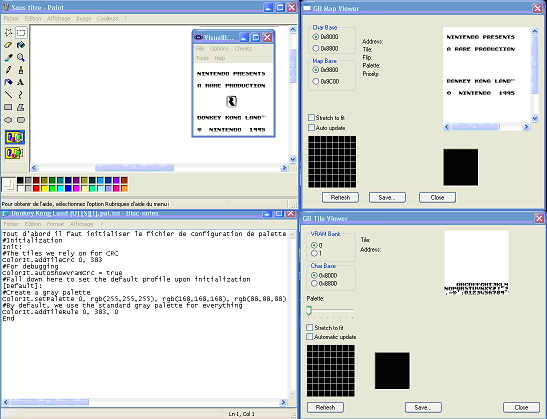Select the free-form select tool in Paint
Viewport: 547px width, 419px height.
(x=8, y=33)
